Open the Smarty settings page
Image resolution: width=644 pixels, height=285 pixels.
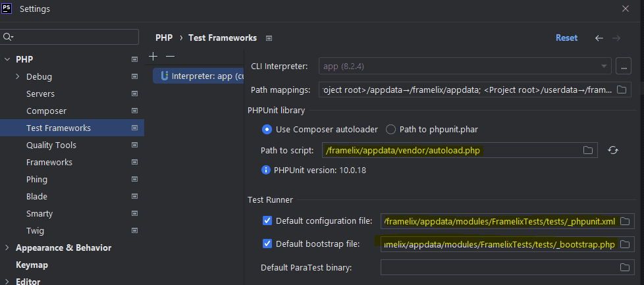coord(40,213)
